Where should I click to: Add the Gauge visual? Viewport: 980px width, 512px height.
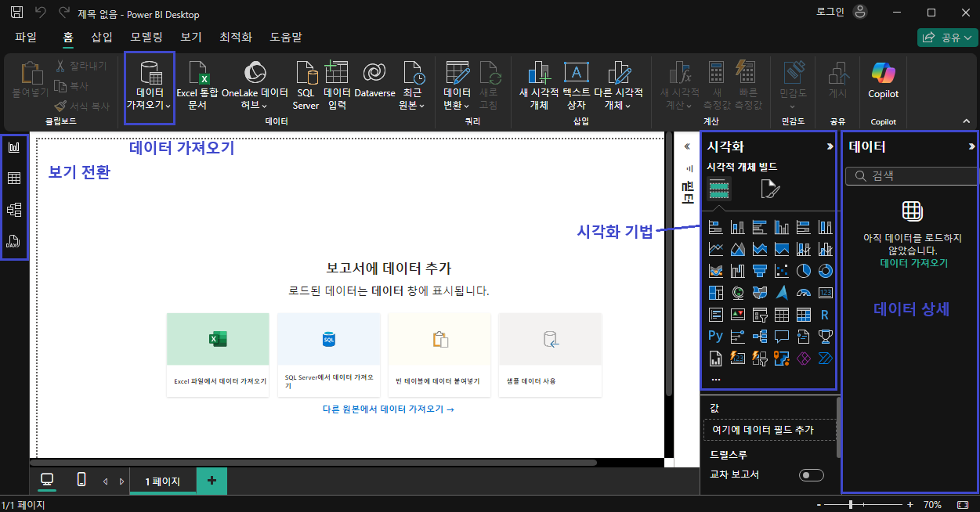coord(803,293)
